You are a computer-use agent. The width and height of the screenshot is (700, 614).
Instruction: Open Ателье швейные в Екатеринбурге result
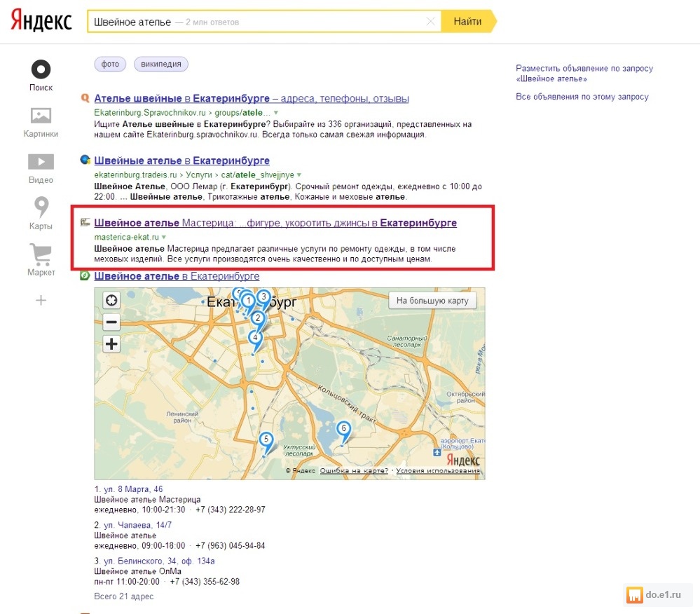click(252, 98)
